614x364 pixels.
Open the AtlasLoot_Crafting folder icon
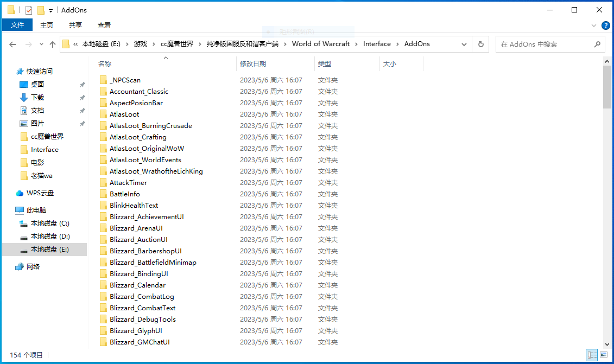pyautogui.click(x=104, y=137)
